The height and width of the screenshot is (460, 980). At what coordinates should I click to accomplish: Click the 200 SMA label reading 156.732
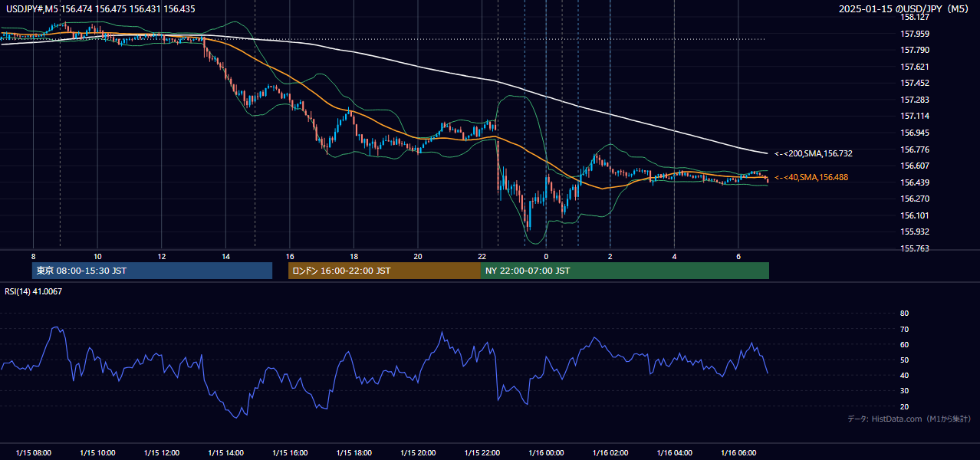coord(813,153)
